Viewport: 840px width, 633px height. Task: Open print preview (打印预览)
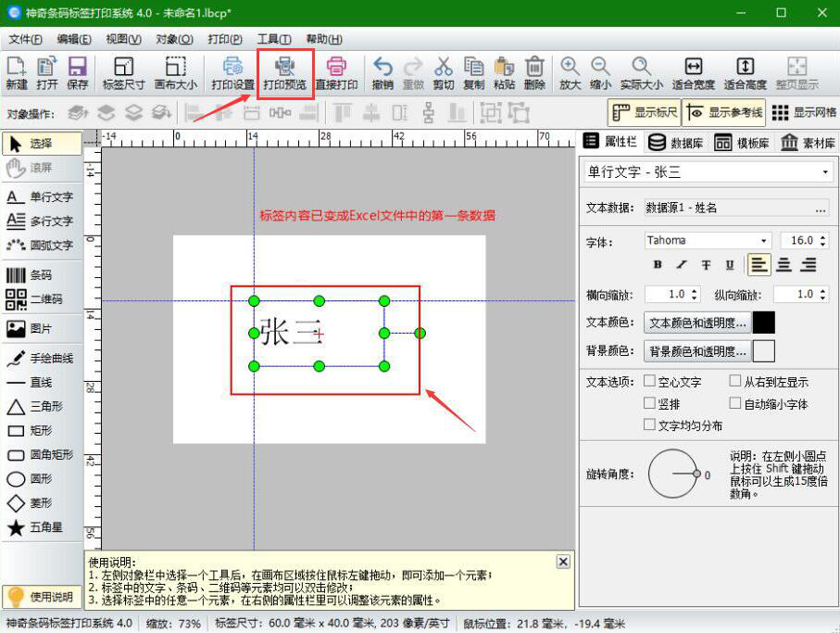[x=284, y=72]
